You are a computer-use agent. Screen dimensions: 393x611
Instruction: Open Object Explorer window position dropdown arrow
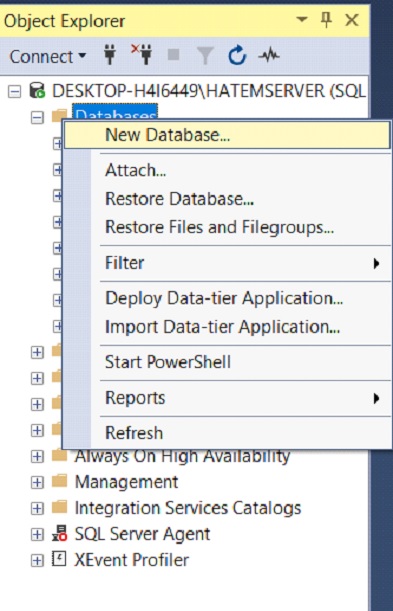(x=301, y=19)
